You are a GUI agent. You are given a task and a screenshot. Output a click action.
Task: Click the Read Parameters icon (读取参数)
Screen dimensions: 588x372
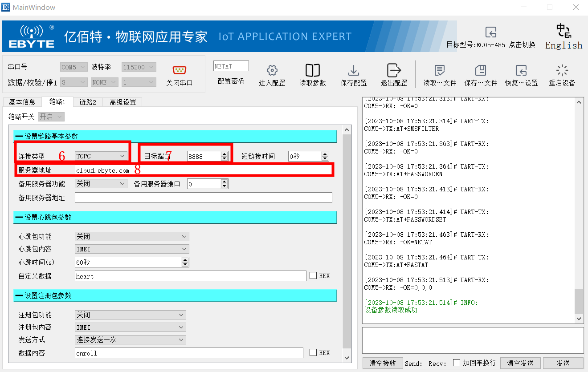pyautogui.click(x=312, y=71)
